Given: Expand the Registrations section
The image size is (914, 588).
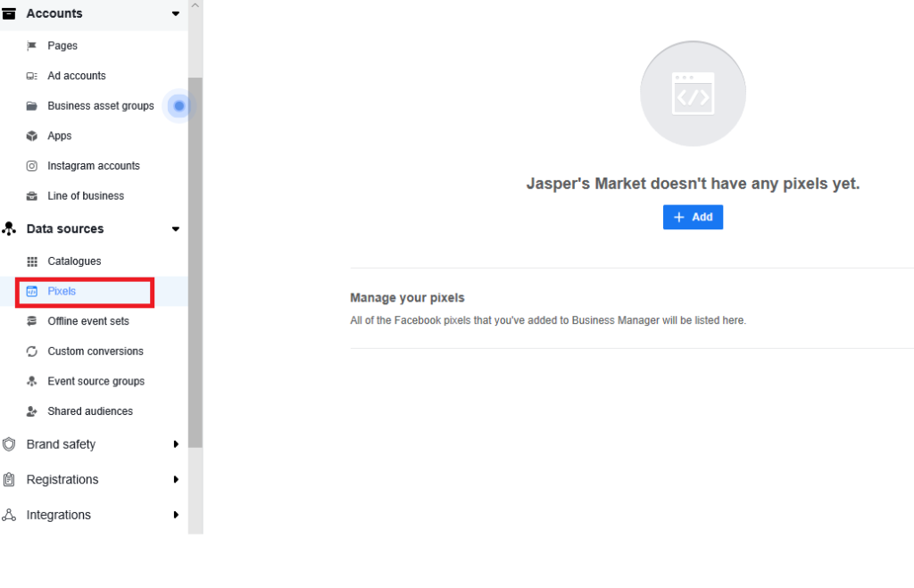Looking at the screenshot, I should click(176, 480).
